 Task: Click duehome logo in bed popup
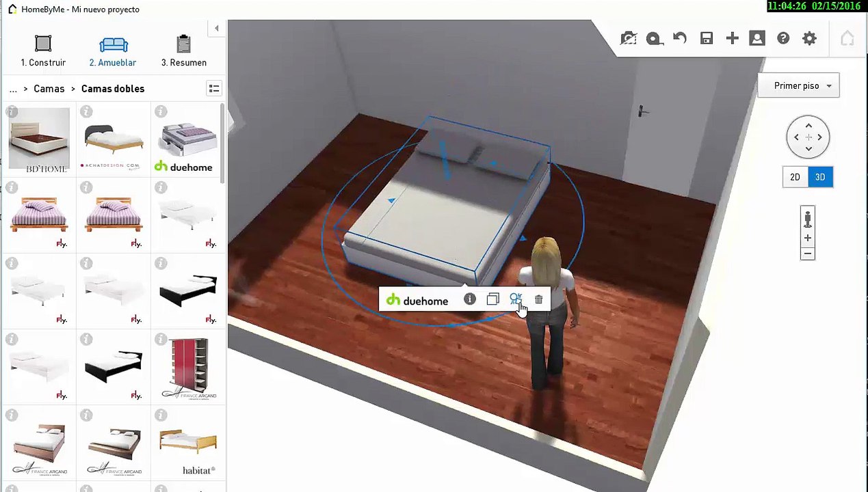417,300
